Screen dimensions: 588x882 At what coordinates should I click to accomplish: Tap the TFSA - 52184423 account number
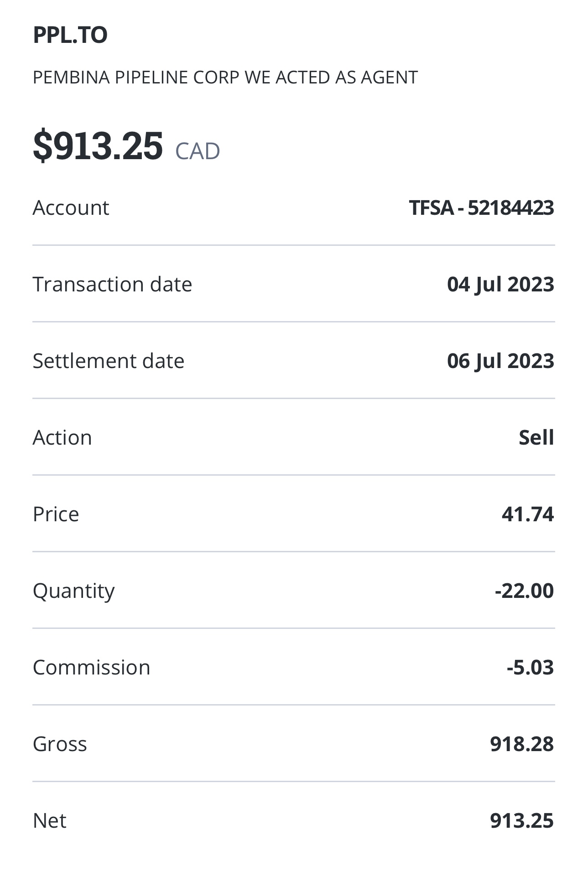pos(481,208)
